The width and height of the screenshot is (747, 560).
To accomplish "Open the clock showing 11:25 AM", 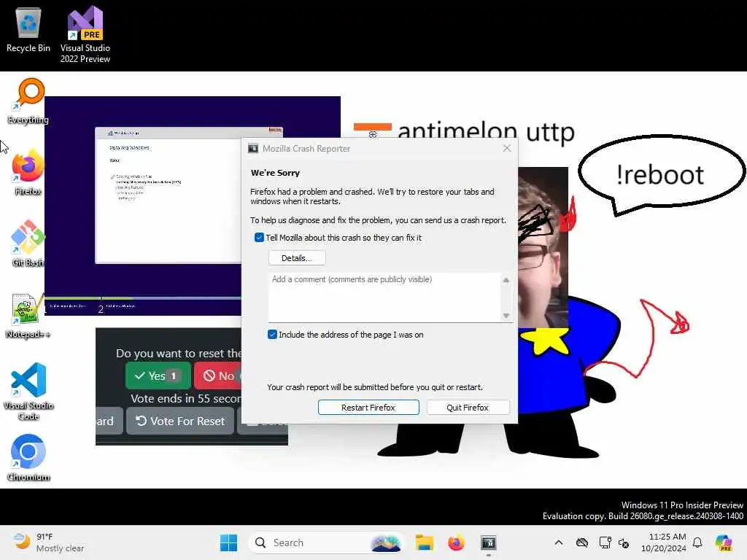I will point(664,542).
